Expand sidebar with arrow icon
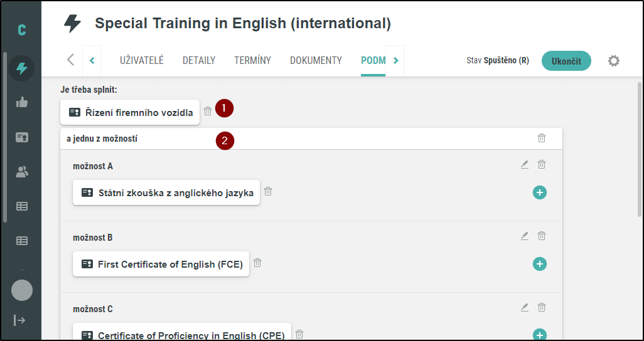Image resolution: width=644 pixels, height=341 pixels. click(19, 320)
